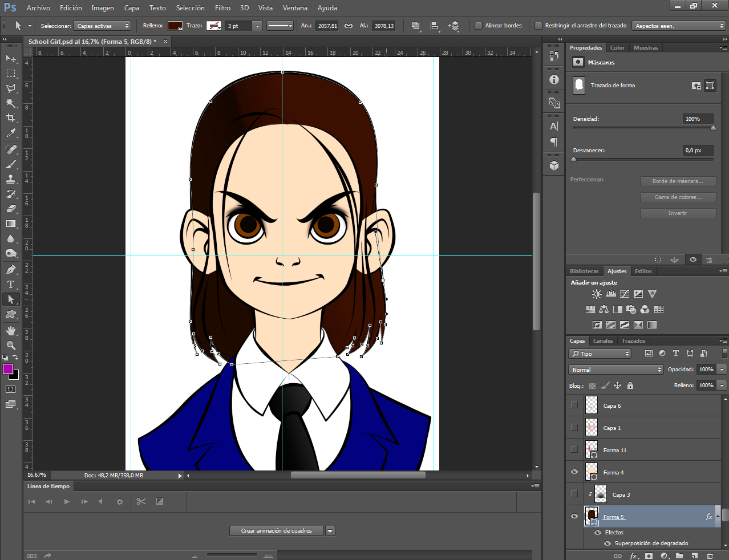Select the Clone Stamp tool

(x=11, y=178)
